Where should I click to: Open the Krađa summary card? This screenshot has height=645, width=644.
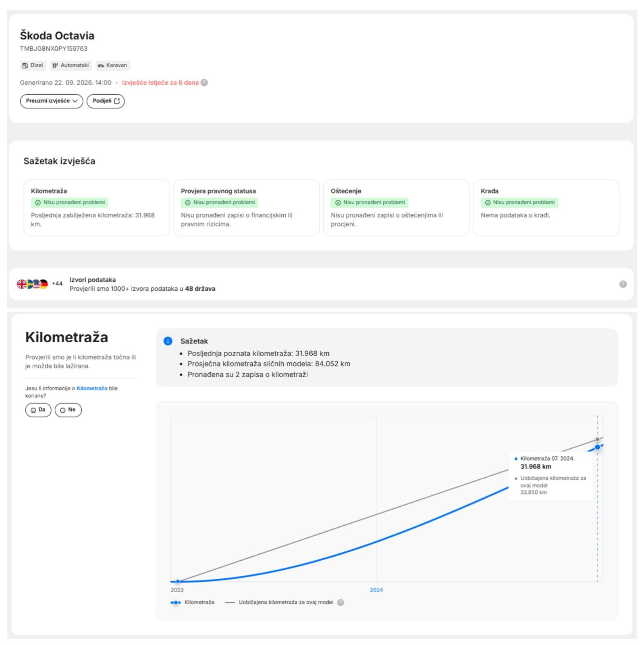click(546, 208)
